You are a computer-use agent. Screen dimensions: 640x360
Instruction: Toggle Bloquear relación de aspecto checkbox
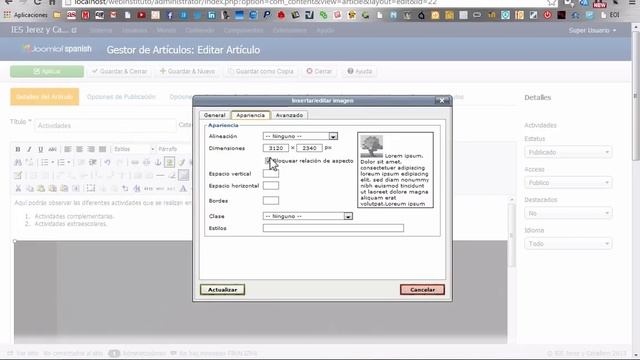[x=267, y=161]
